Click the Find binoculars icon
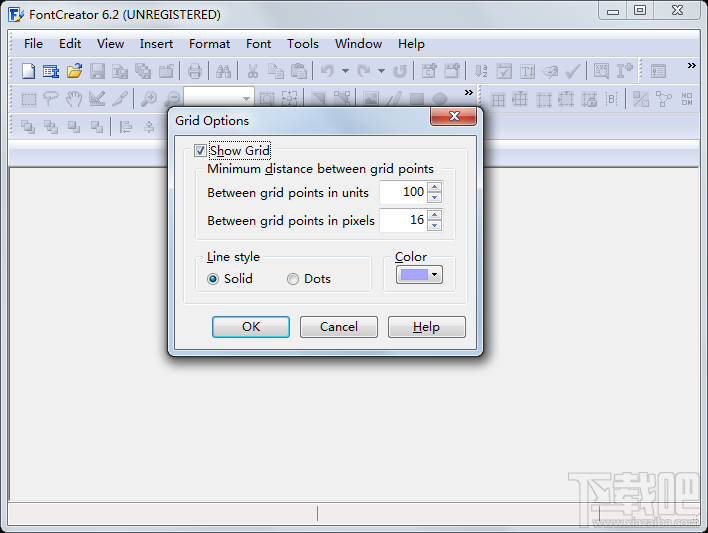The image size is (708, 533). click(x=224, y=71)
